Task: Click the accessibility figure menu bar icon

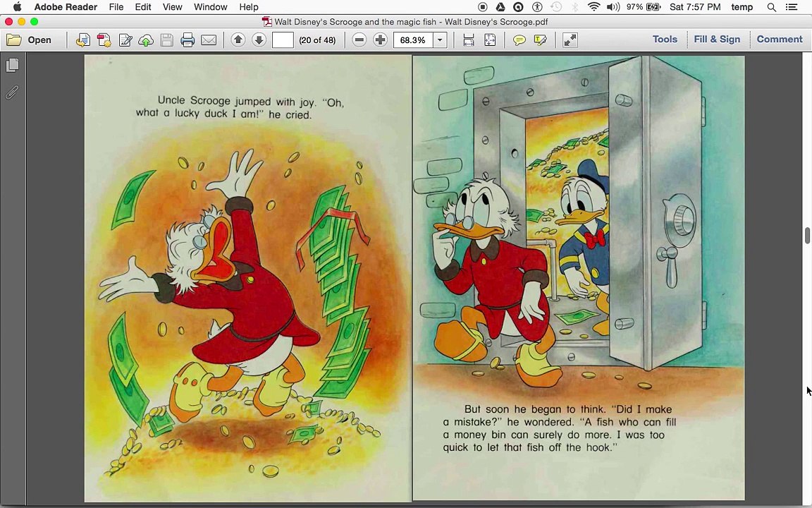Action: pyautogui.click(x=537, y=7)
